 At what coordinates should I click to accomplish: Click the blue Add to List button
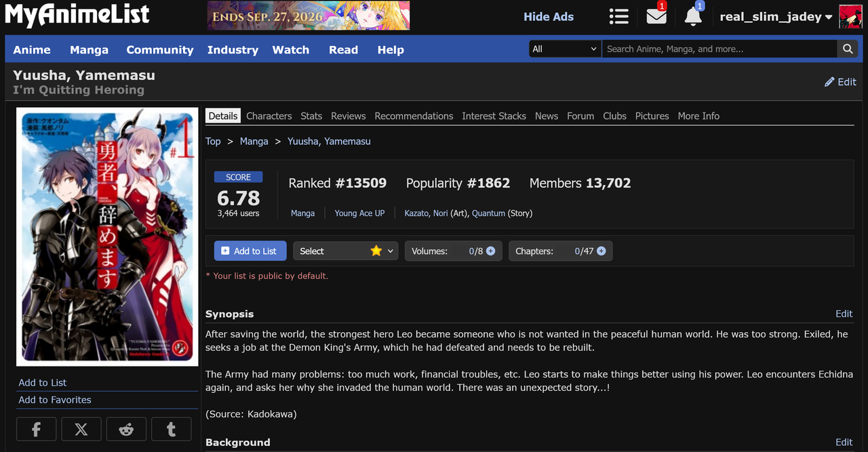click(250, 251)
